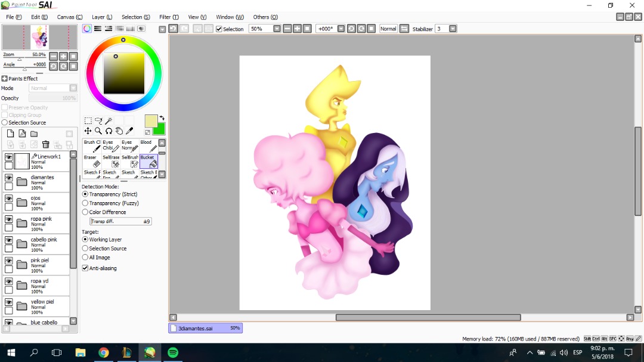Select the Rotate view tool

pyautogui.click(x=109, y=131)
